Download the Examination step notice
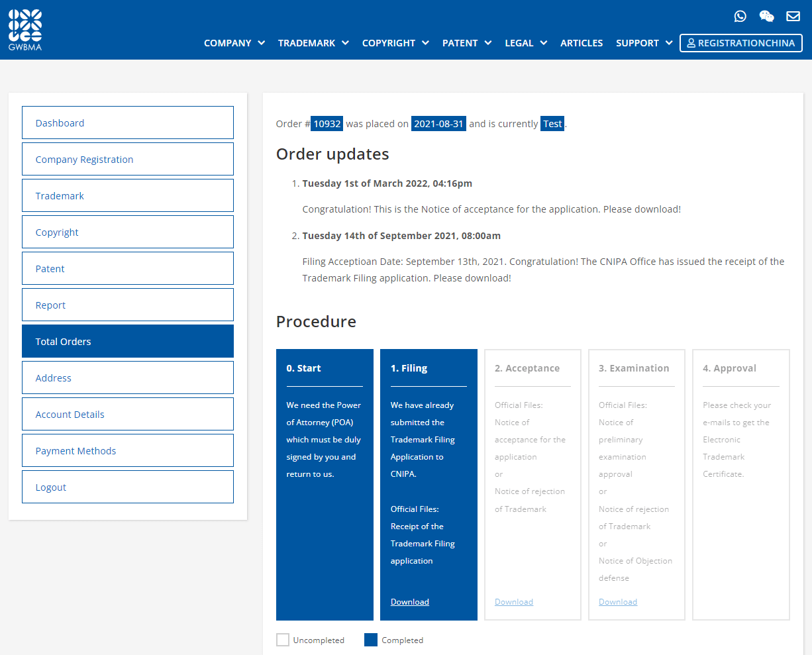Viewport: 812px width, 655px height. coord(618,602)
